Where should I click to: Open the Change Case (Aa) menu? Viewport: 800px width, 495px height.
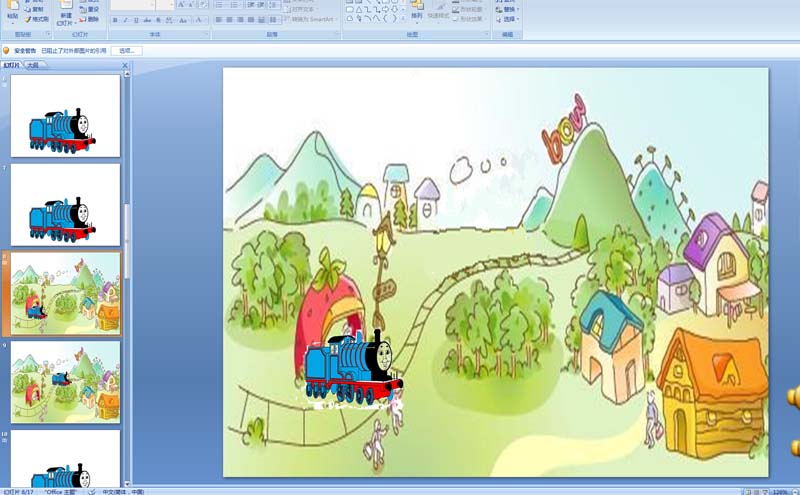(x=184, y=20)
